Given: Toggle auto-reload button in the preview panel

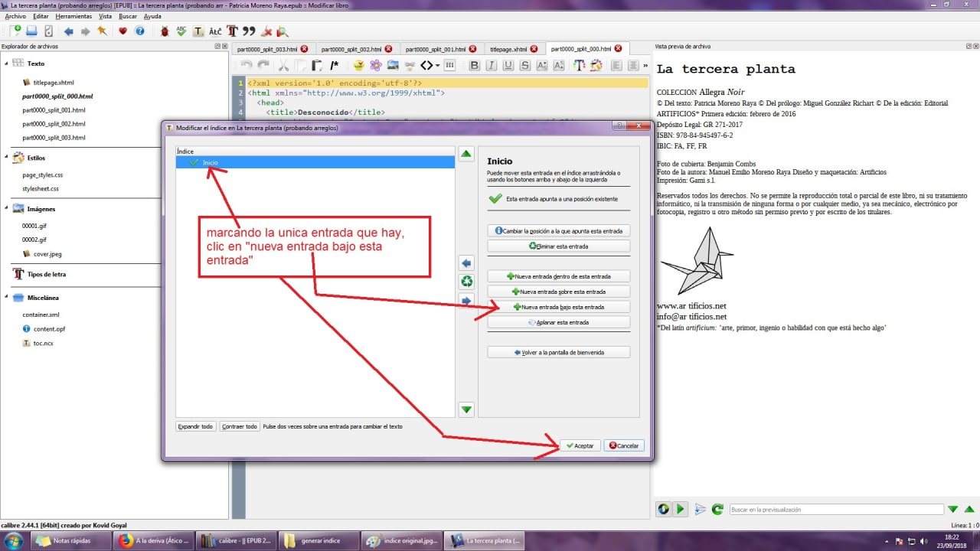Looking at the screenshot, I should tap(663, 509).
